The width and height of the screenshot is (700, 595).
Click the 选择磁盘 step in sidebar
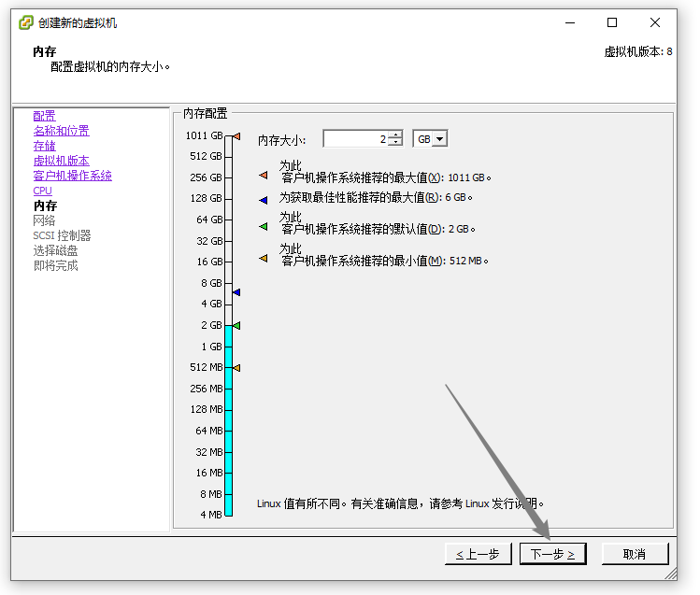pyautogui.click(x=55, y=250)
